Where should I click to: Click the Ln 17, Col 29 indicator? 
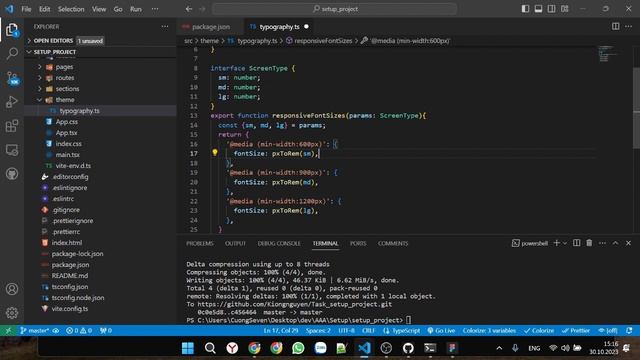click(281, 330)
